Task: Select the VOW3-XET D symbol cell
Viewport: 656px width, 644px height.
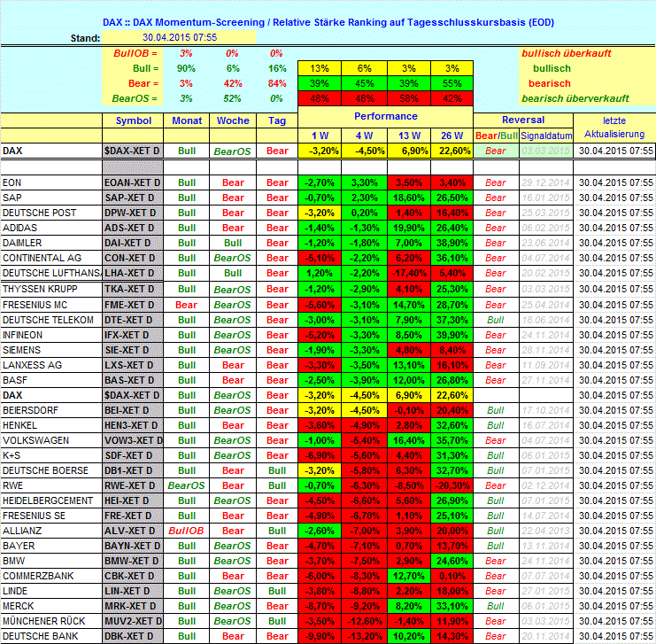Action: coord(133,440)
